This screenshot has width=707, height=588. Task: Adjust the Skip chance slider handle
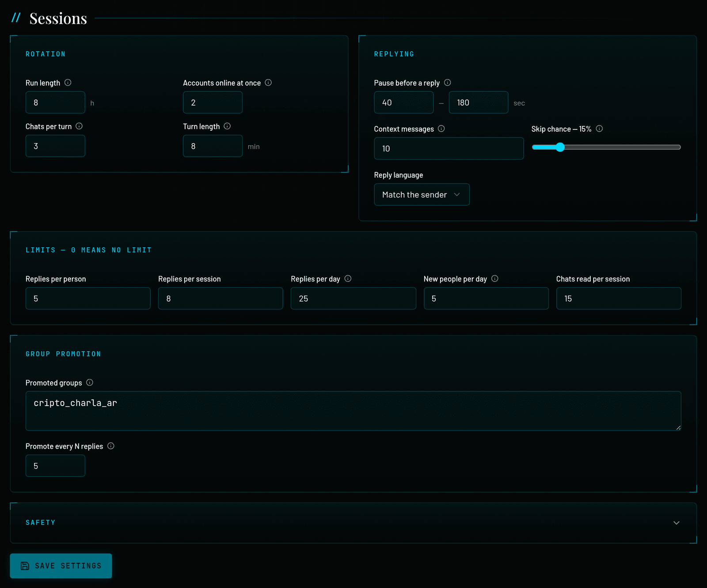pyautogui.click(x=560, y=147)
